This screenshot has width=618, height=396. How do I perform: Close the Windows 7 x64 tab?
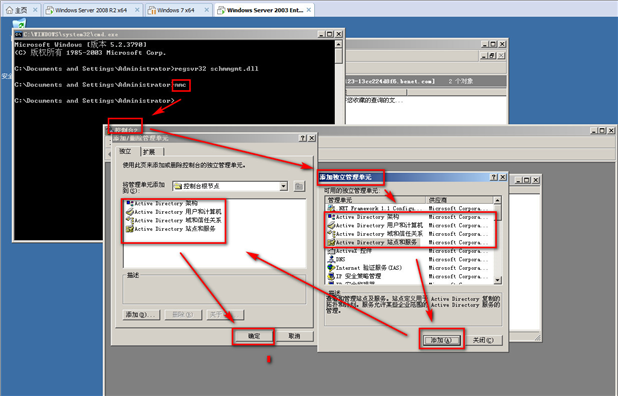[x=207, y=10]
